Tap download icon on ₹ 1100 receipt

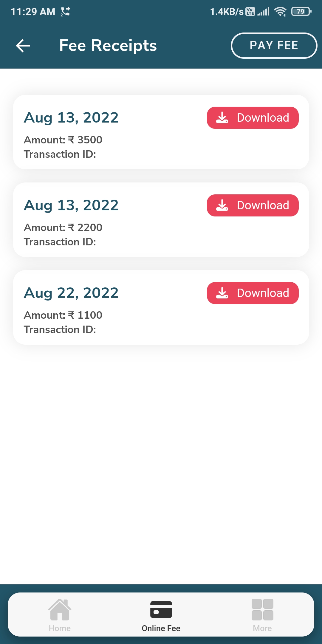(x=222, y=293)
